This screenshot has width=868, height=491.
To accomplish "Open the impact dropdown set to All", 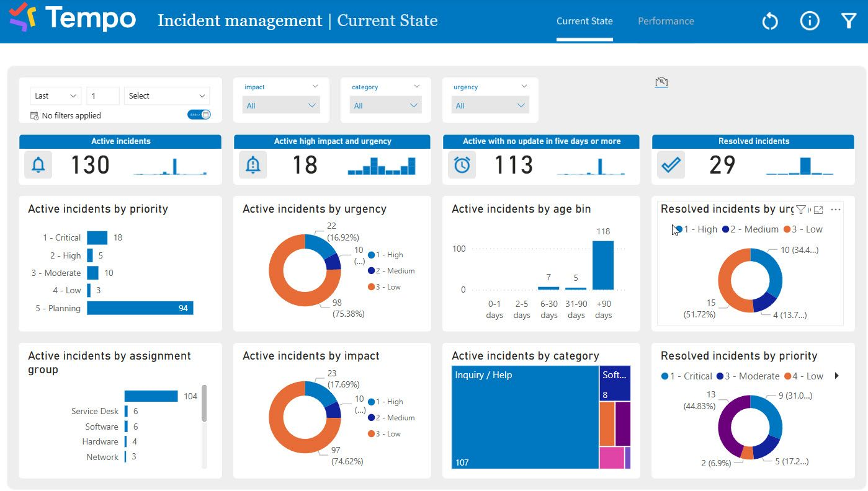I will click(x=281, y=105).
